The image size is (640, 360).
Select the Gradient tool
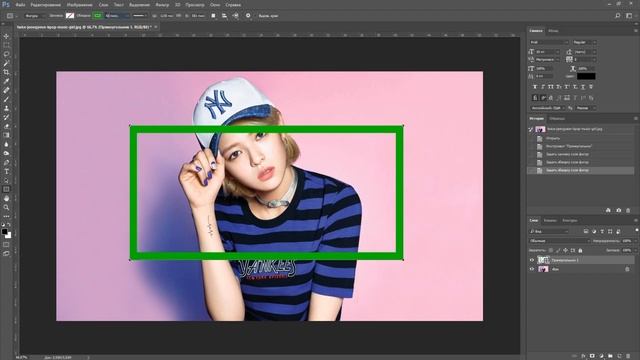click(6, 135)
